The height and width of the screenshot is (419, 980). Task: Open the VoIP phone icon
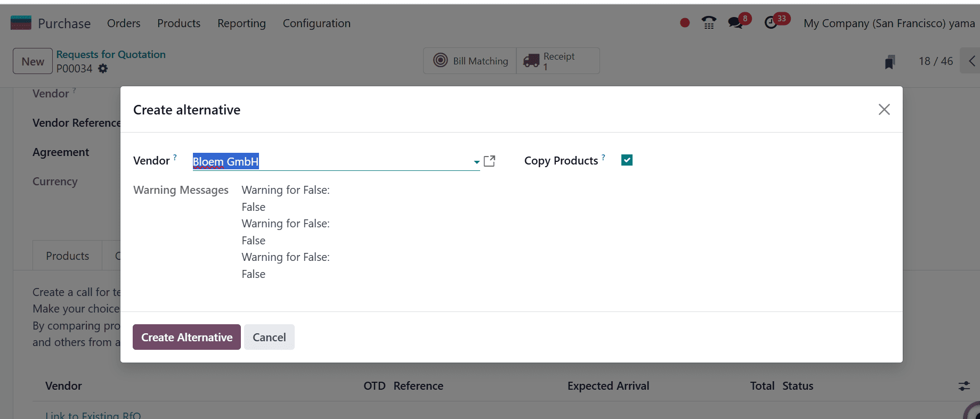[x=709, y=23]
